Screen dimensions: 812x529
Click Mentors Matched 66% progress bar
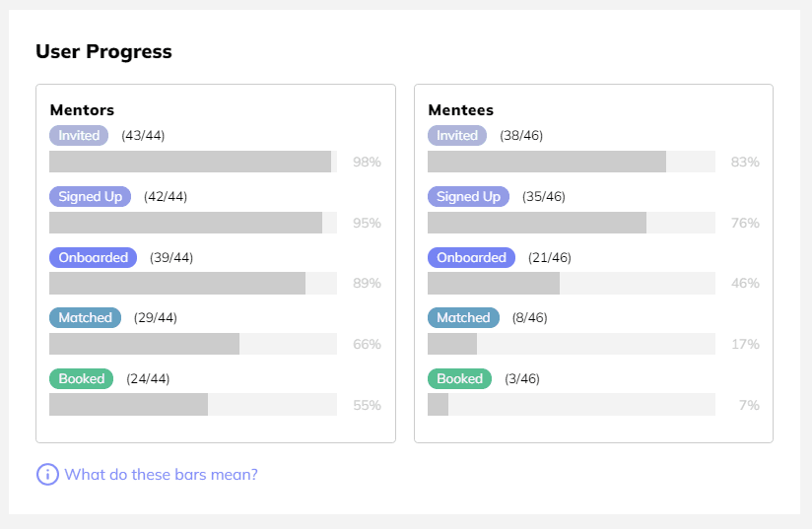[x=193, y=344]
